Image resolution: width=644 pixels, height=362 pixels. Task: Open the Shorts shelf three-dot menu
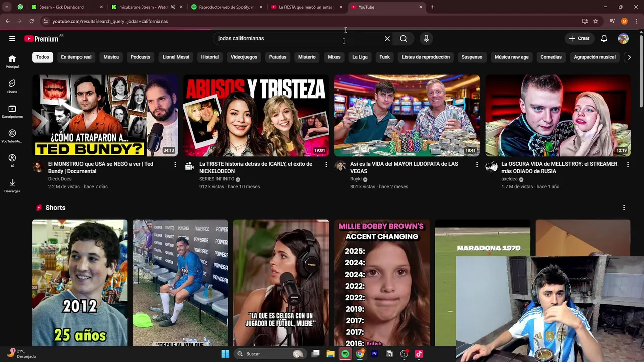tap(624, 208)
